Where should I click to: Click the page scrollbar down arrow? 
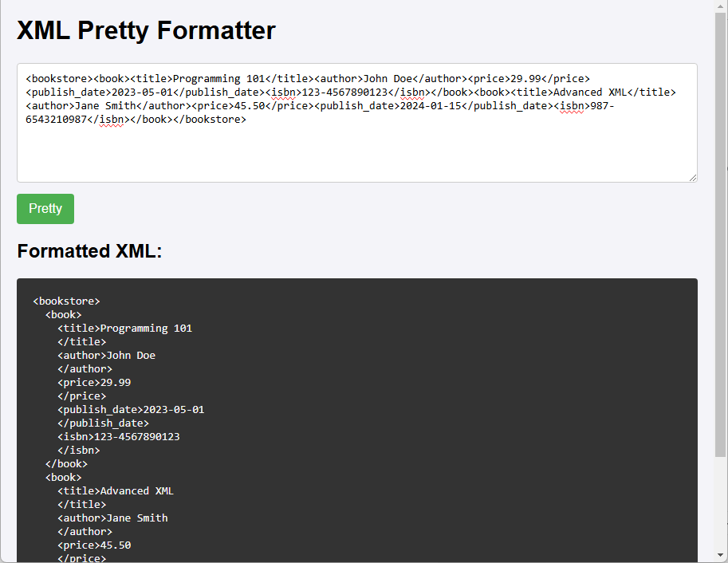pyautogui.click(x=721, y=555)
